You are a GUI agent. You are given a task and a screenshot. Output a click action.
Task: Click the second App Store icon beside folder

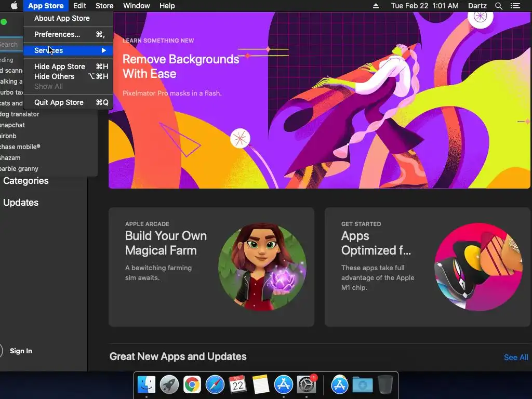tap(340, 385)
